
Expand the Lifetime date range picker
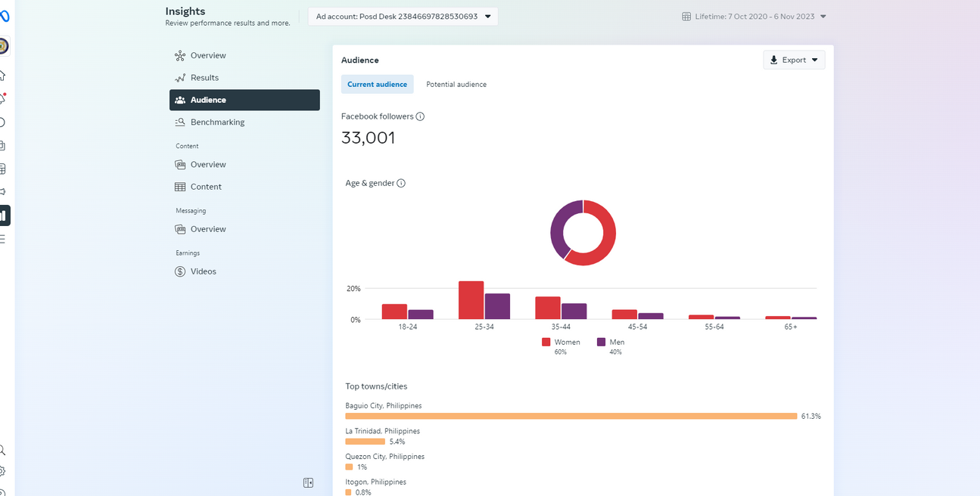pyautogui.click(x=754, y=17)
